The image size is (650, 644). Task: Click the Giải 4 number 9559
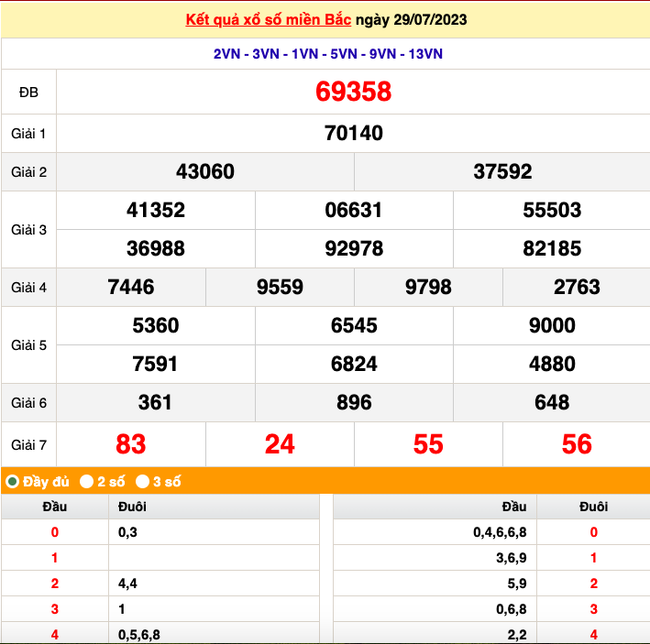(x=280, y=288)
